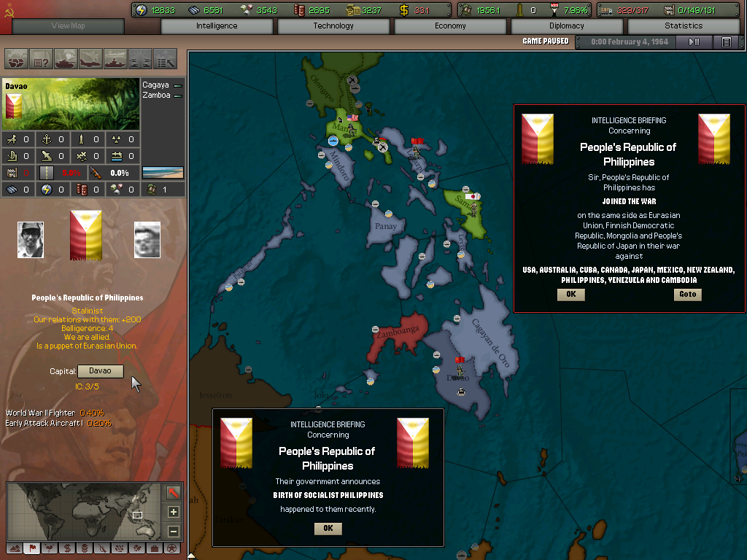
Task: Click the factory industry icon in province panel
Action: [x=12, y=173]
